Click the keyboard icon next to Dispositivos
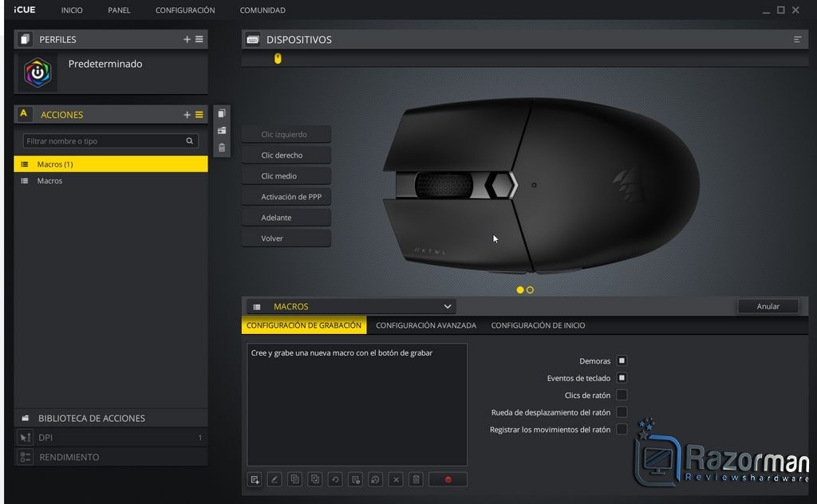817x504 pixels. pos(253,40)
